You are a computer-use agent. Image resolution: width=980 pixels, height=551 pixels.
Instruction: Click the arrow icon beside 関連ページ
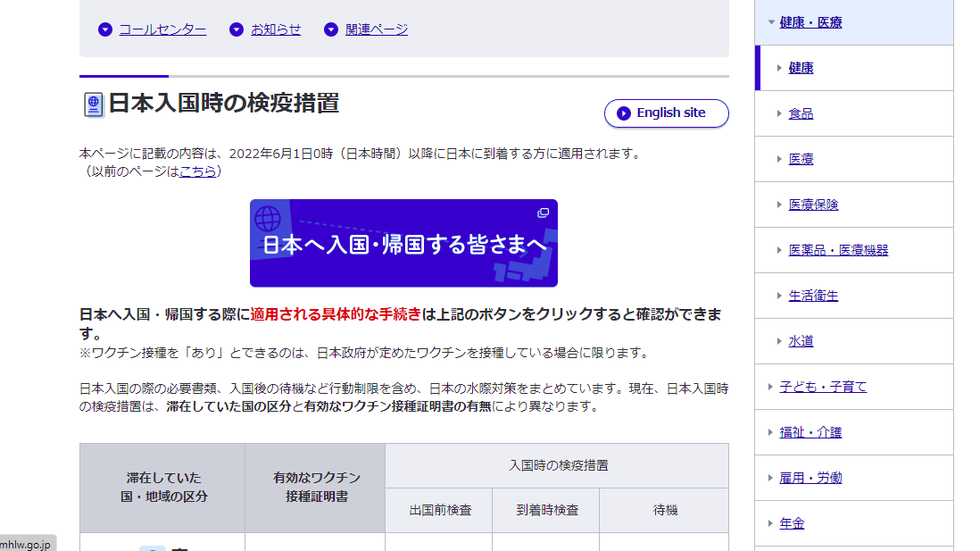tap(330, 29)
